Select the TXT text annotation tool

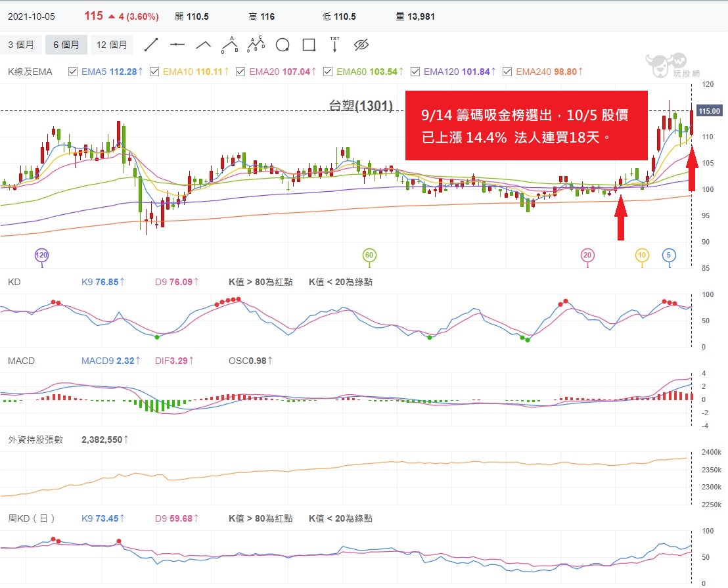[x=334, y=45]
